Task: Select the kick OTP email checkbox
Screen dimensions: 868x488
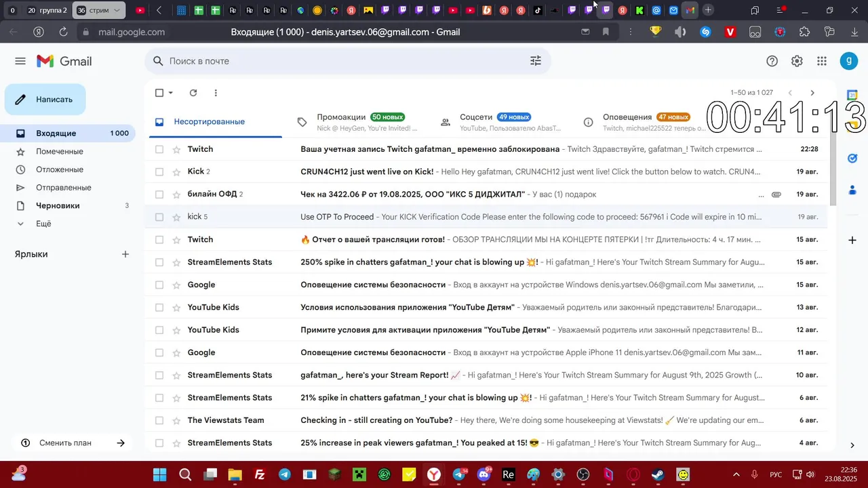Action: [x=159, y=217]
